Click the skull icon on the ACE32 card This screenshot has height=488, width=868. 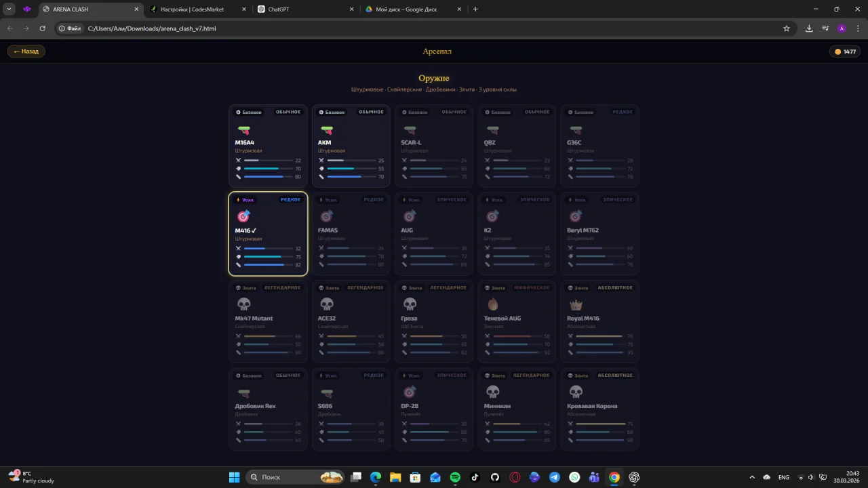pos(326,304)
